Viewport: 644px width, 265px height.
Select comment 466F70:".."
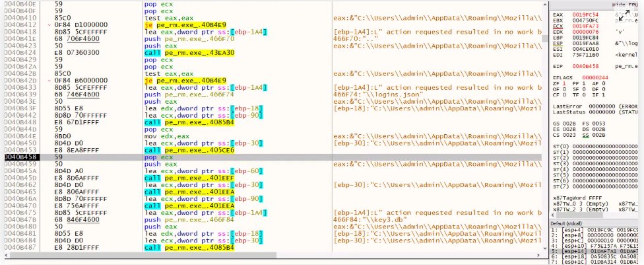354,39
